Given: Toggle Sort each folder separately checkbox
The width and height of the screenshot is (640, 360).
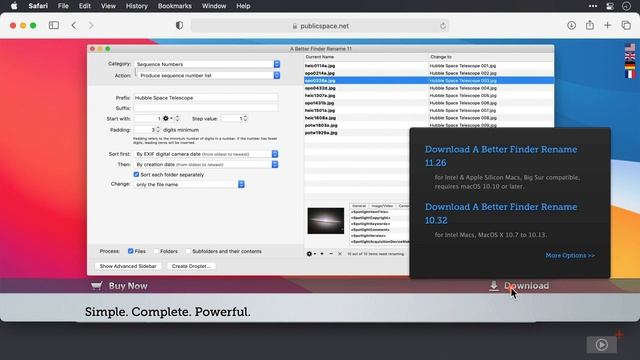Looking at the screenshot, I should pyautogui.click(x=136, y=174).
